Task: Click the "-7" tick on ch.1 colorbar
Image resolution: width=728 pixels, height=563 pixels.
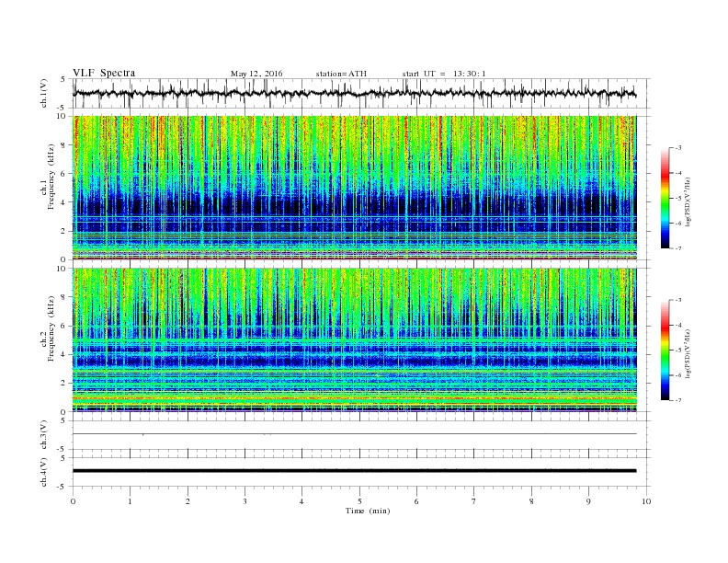Action: coord(678,248)
